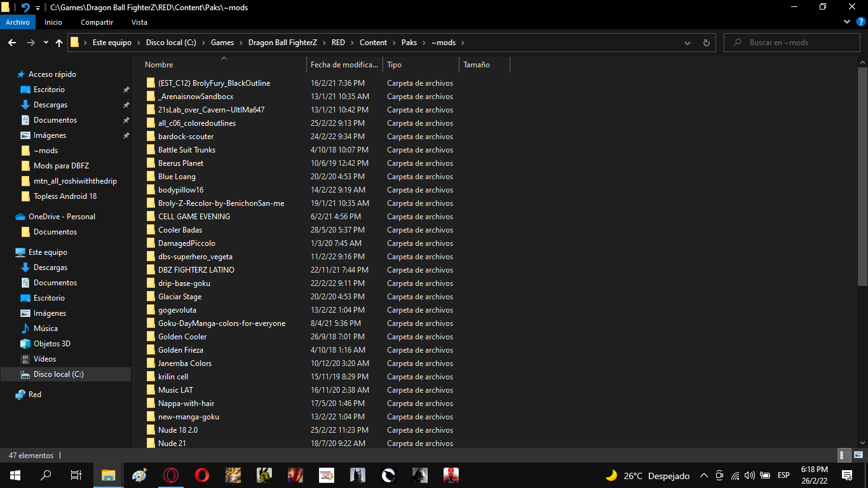Open recent locations dropdown arrow
The width and height of the screenshot is (868, 488).
pos(46,43)
